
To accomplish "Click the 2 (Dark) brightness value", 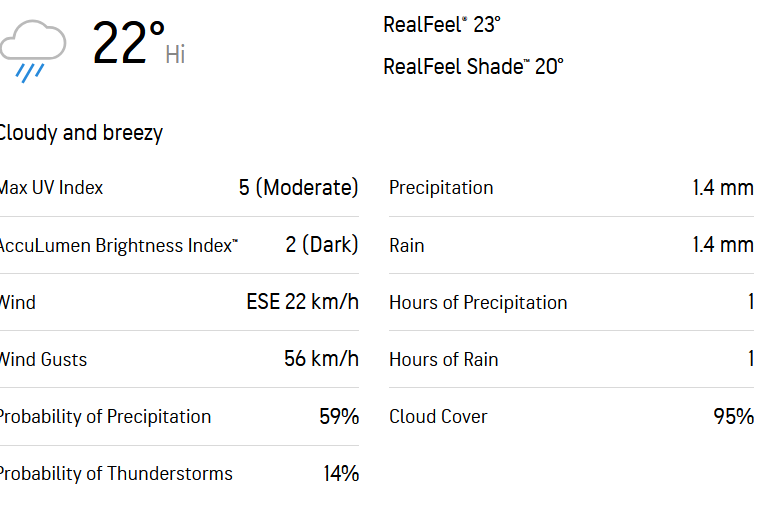I will tap(322, 245).
